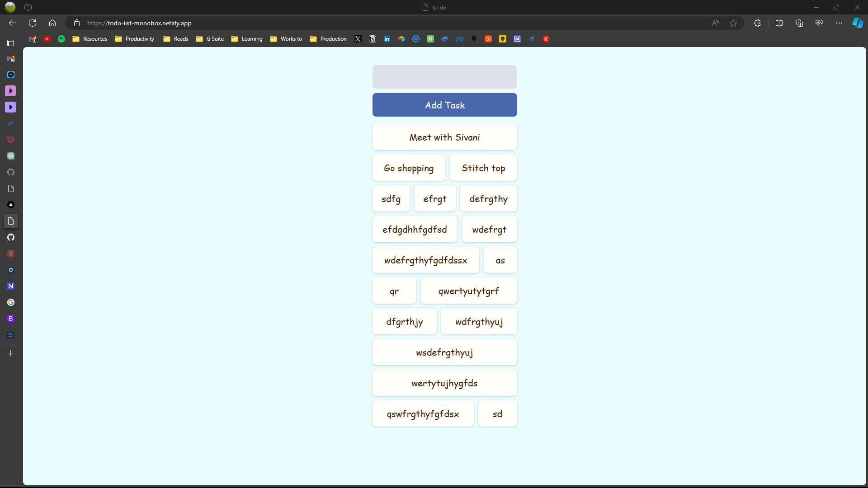Expand the Learning bookmarks folder
This screenshot has width=868, height=488.
tap(247, 39)
